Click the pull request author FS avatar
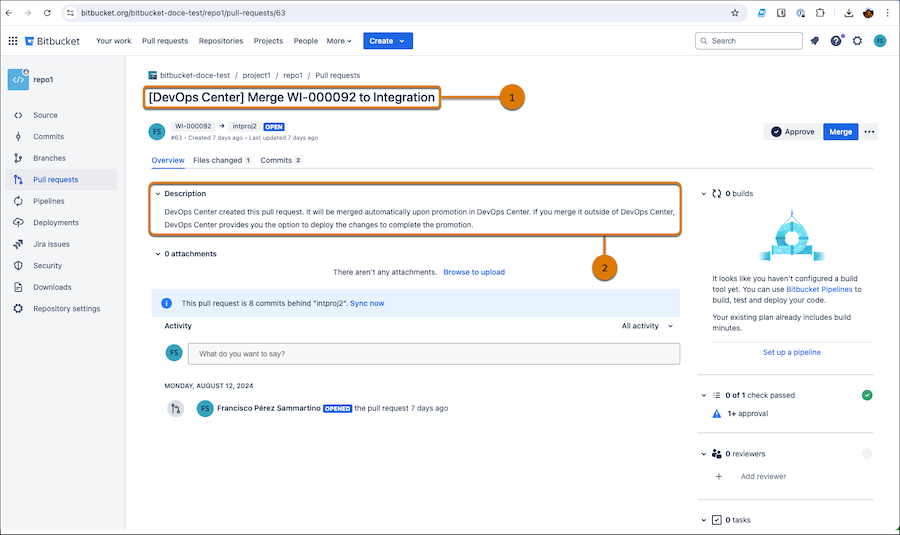 click(157, 131)
